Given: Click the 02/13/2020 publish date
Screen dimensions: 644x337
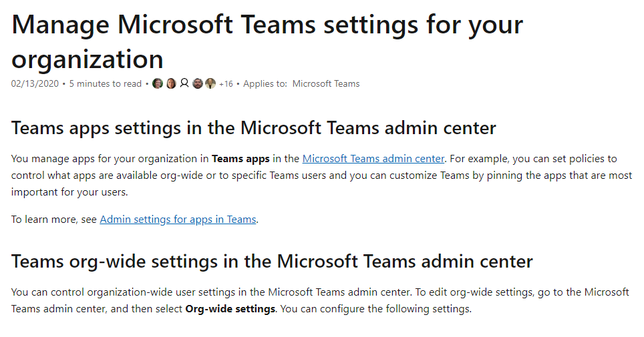Looking at the screenshot, I should (x=35, y=83).
